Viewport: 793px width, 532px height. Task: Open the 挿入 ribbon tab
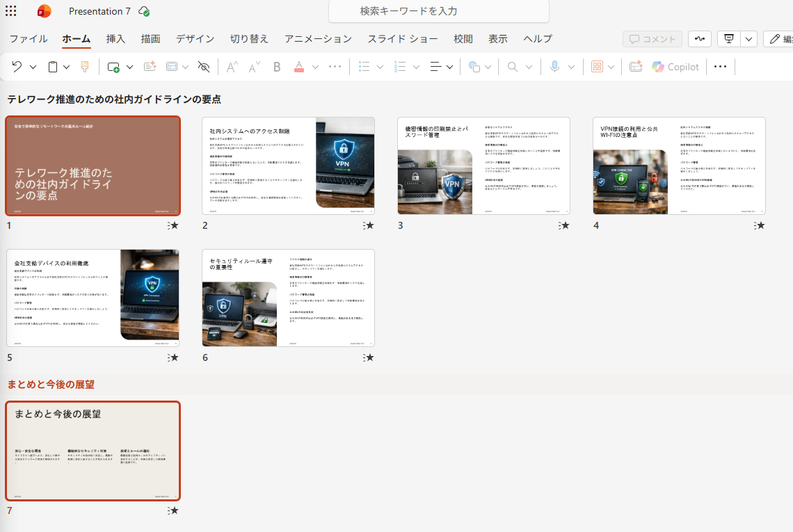115,39
